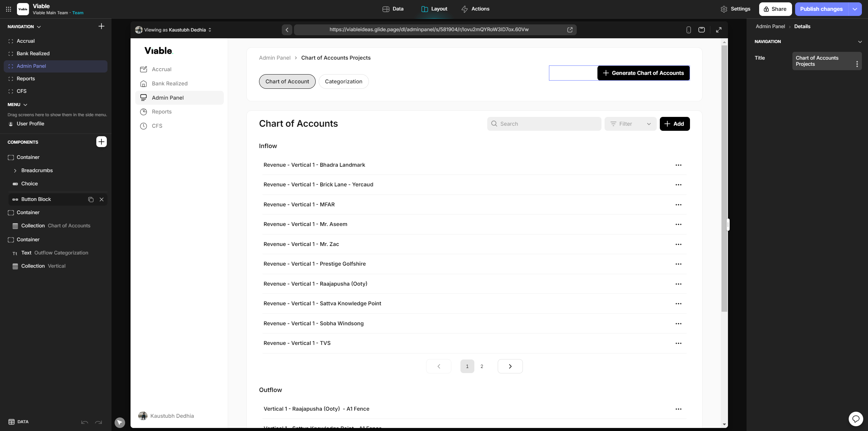Open options menu for Prestige Golfshire row
The height and width of the screenshot is (431, 868).
point(678,264)
